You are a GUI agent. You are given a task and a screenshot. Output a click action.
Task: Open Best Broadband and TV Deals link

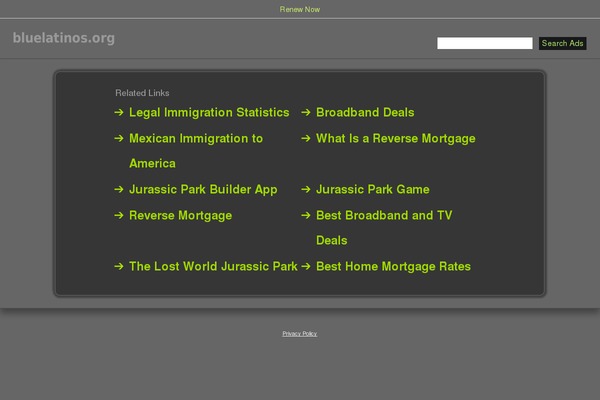tap(384, 228)
